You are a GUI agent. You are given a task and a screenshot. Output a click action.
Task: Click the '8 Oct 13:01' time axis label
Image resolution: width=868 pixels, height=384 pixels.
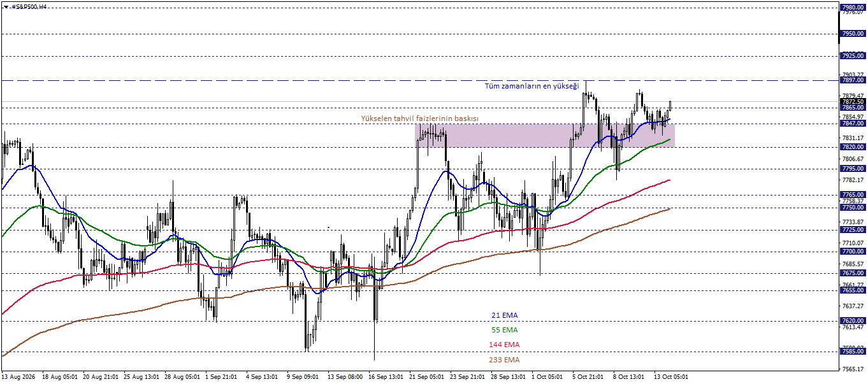click(x=629, y=377)
